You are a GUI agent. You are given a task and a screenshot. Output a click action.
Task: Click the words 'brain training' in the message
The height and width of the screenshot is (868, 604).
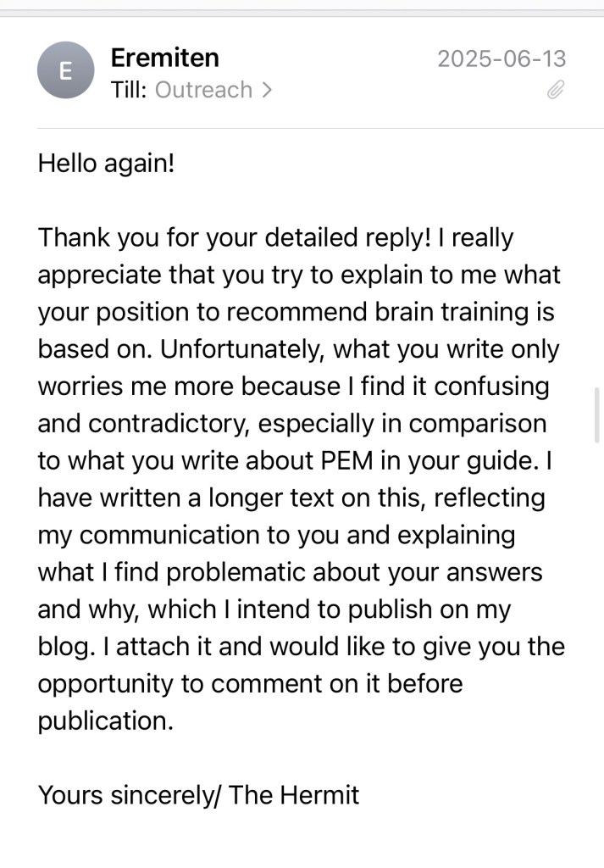418,312
